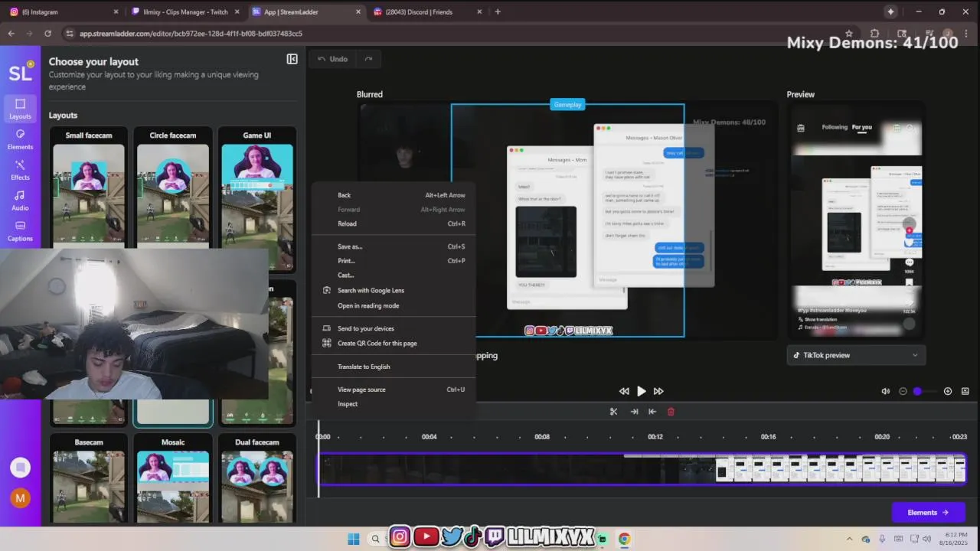This screenshot has height=551, width=980.
Task: Click the taskbar search icon
Action: tap(375, 539)
